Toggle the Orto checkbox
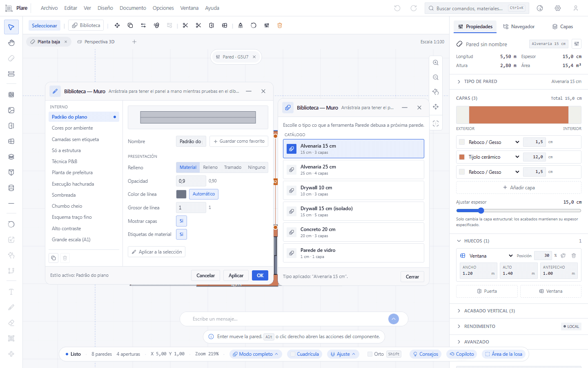 (x=370, y=354)
